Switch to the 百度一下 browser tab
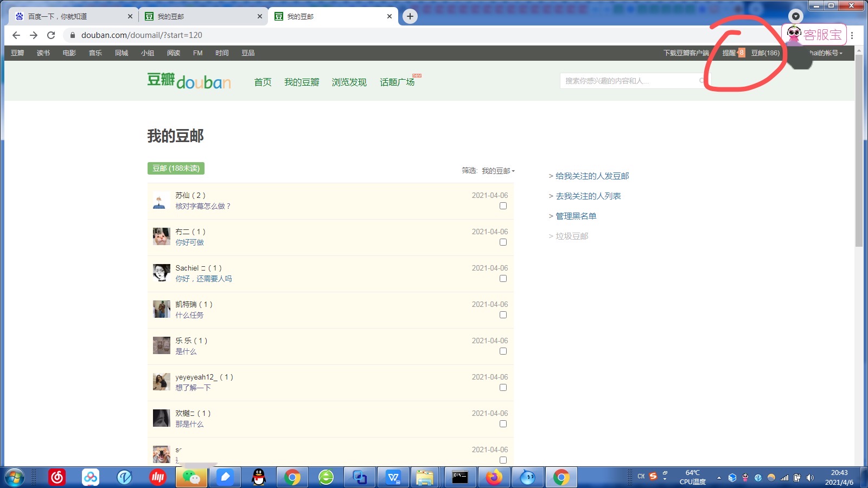The height and width of the screenshot is (488, 868). point(73,16)
